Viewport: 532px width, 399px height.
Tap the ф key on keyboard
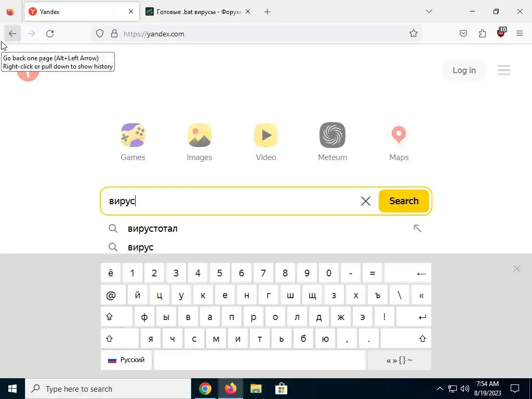point(144,317)
